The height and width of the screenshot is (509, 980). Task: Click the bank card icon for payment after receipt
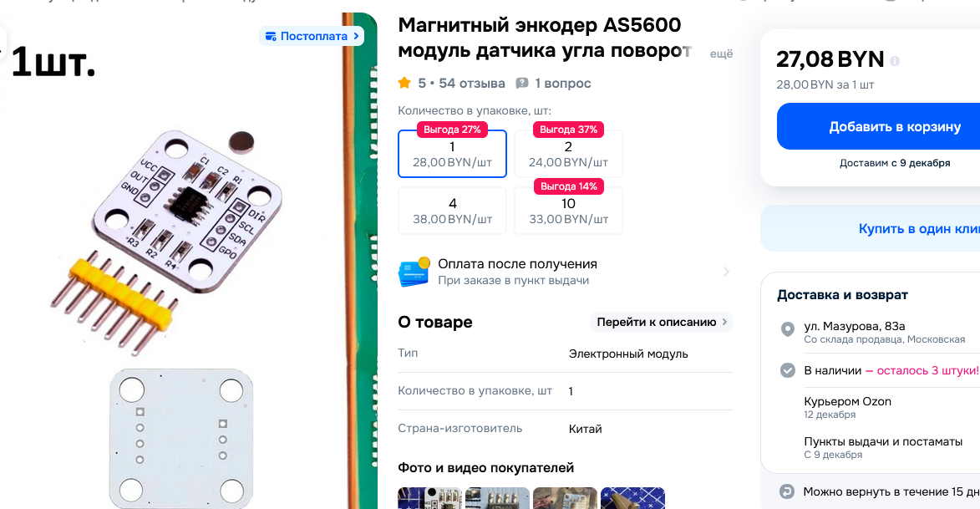pos(414,272)
